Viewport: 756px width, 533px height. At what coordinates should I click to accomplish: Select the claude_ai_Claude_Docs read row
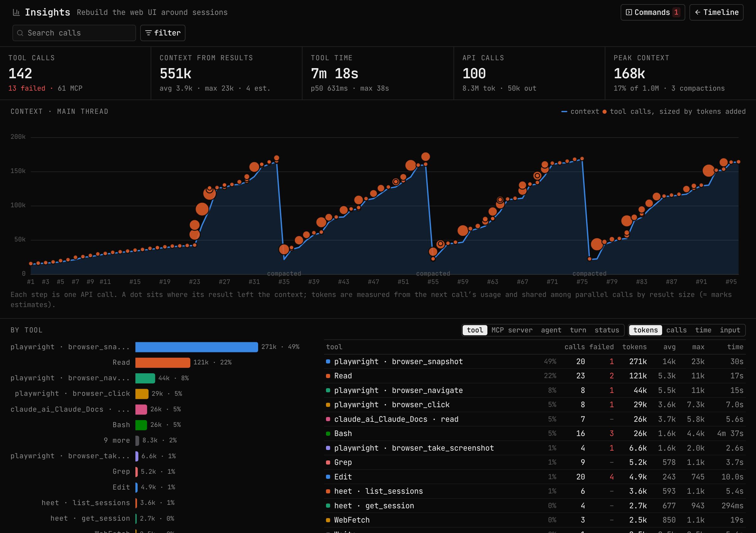535,419
